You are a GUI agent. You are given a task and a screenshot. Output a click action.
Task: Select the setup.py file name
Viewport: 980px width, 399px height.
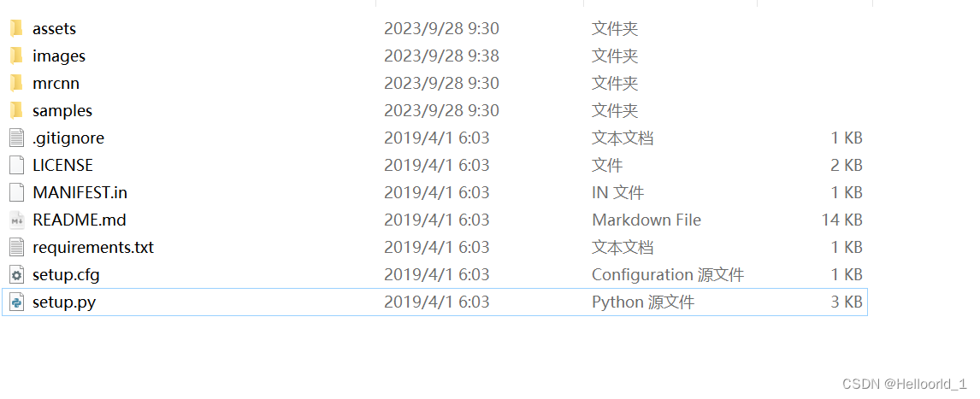(x=64, y=302)
